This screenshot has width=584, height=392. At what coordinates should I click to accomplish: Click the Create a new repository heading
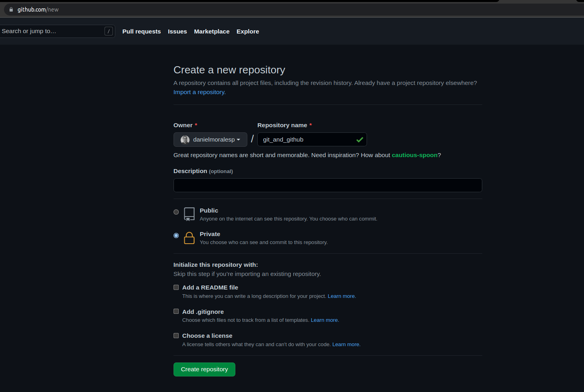229,70
